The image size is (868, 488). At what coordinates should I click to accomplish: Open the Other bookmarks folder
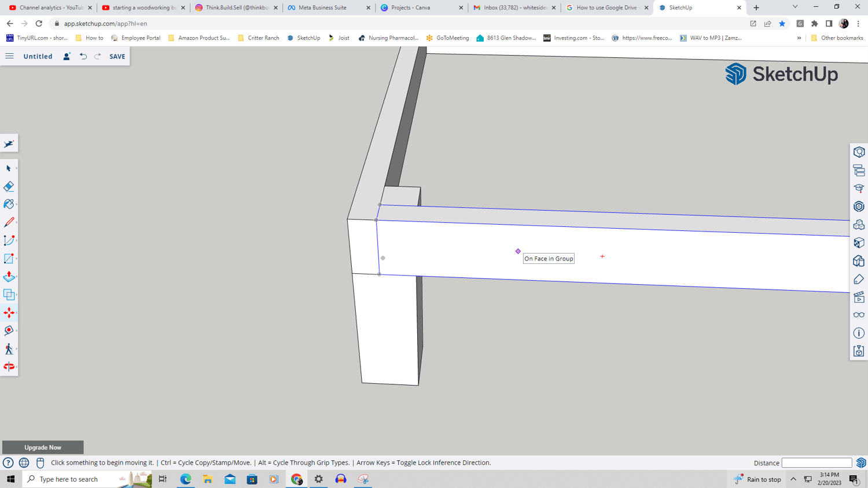click(837, 38)
